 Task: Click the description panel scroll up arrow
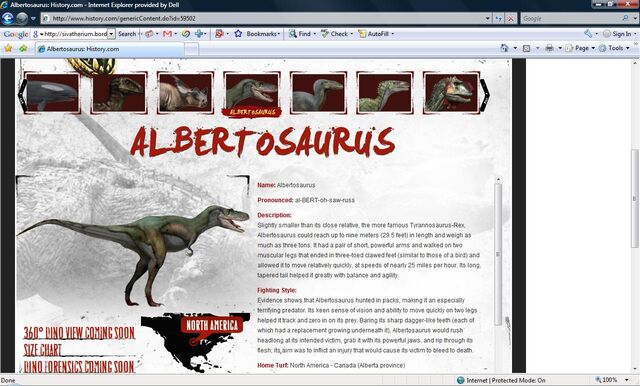coord(498,179)
